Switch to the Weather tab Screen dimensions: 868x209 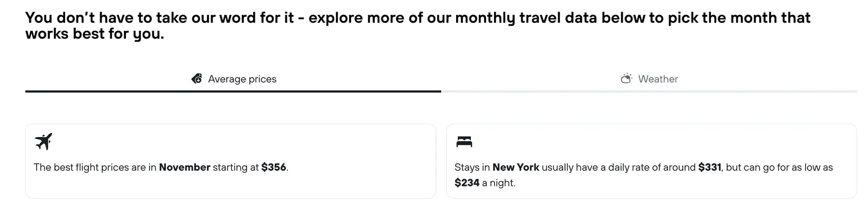(649, 79)
